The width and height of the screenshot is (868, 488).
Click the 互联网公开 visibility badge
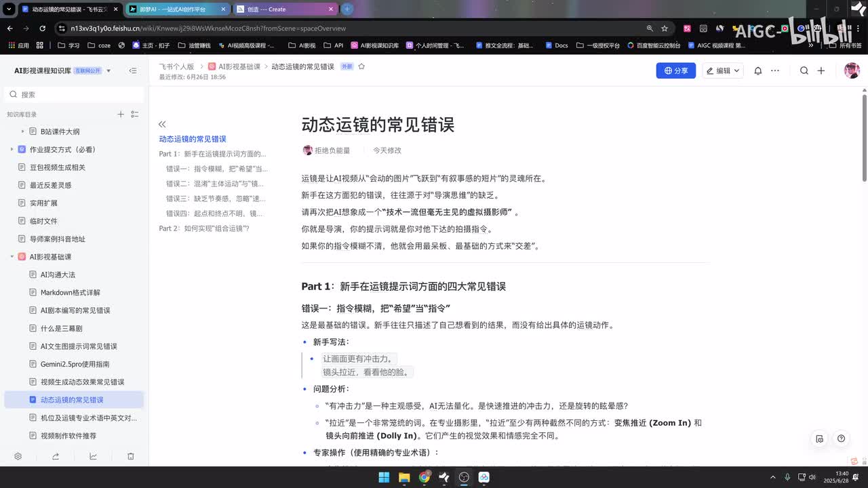87,70
